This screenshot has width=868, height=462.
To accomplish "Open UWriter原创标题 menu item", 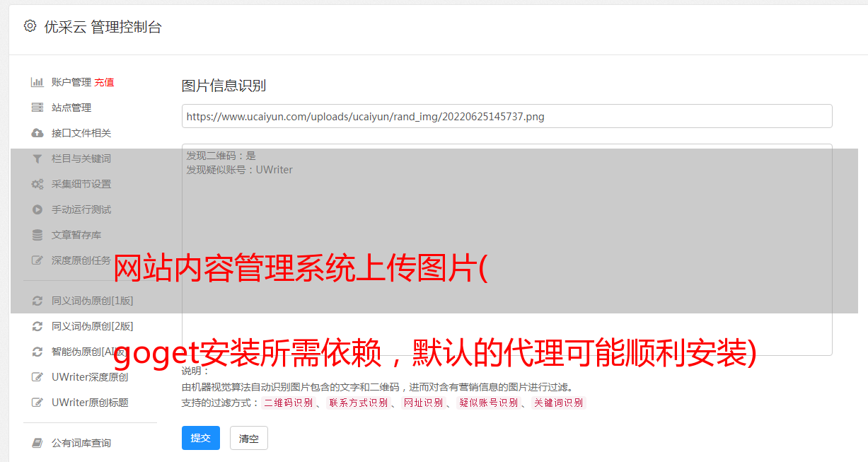I will [x=90, y=403].
